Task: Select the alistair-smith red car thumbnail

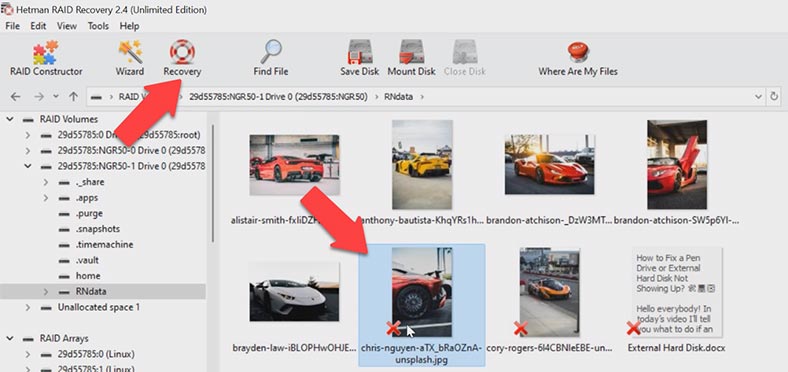Action: click(x=294, y=164)
